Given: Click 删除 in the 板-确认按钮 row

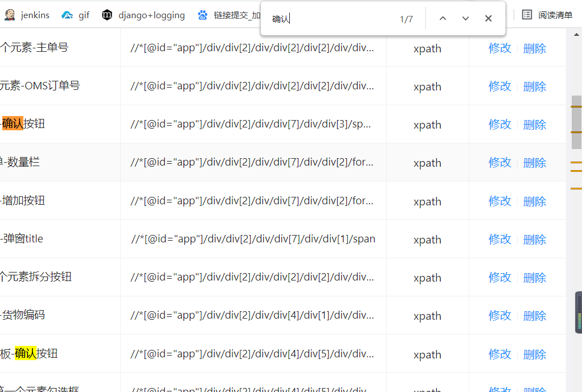Looking at the screenshot, I should click(535, 355).
